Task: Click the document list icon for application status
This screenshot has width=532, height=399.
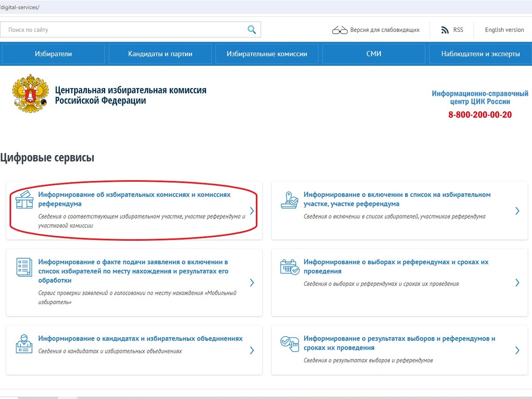Action: pyautogui.click(x=24, y=266)
